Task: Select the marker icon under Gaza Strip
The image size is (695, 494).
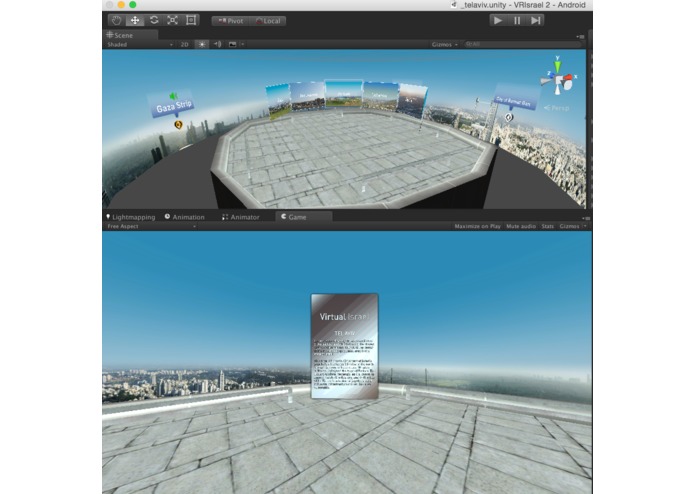Action: coord(179,125)
